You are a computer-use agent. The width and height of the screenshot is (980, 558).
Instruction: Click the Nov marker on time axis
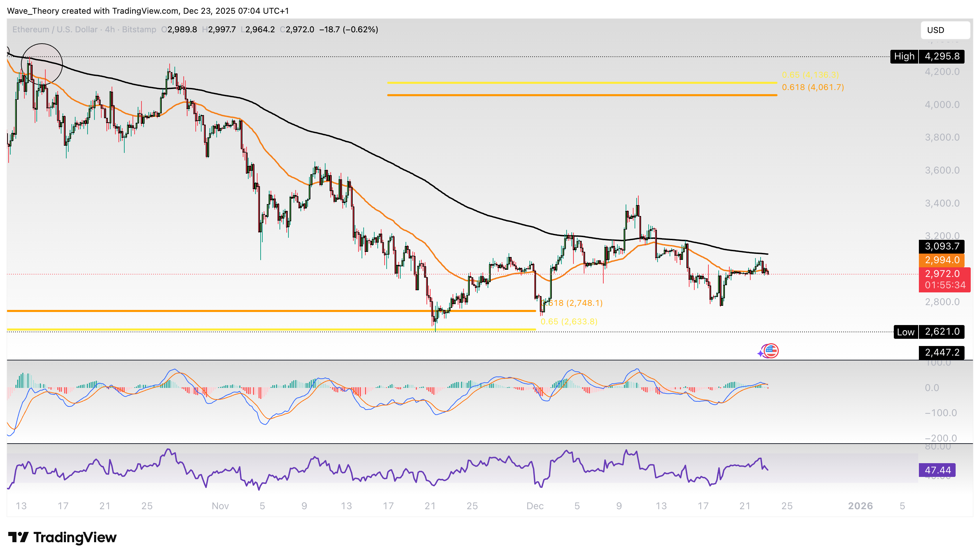(x=220, y=506)
